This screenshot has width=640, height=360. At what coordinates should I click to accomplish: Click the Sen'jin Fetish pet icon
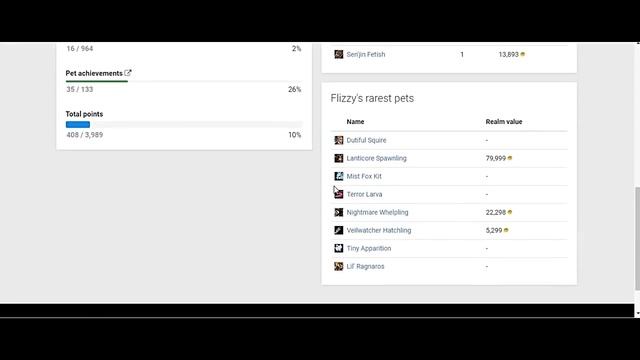click(x=339, y=54)
